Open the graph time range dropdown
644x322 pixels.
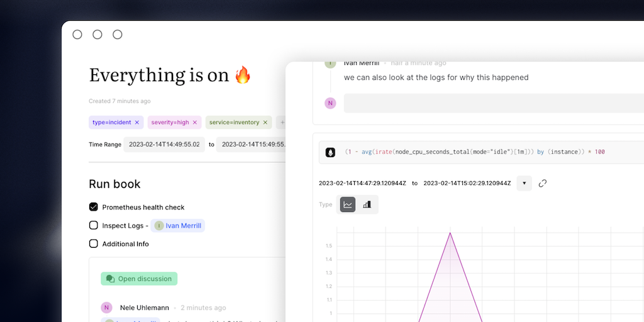[x=524, y=183]
